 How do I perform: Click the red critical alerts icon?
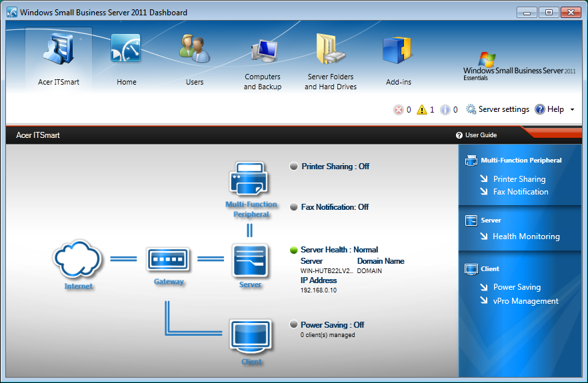(x=398, y=109)
